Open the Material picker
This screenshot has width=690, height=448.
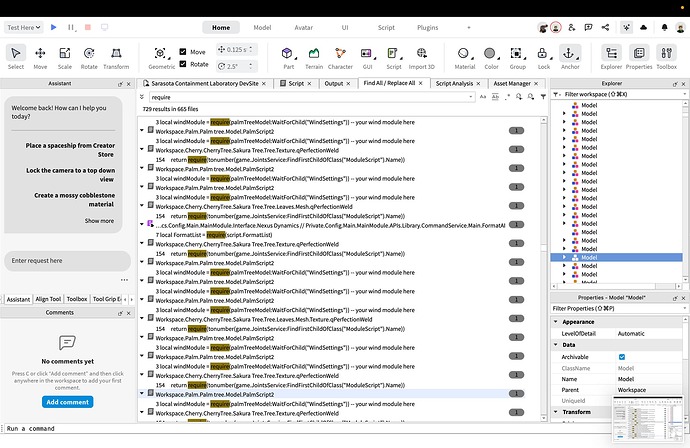[x=465, y=58]
